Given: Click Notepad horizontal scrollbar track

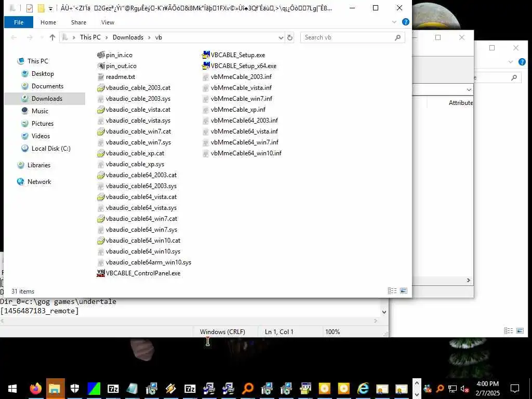Looking at the screenshot, I should coord(189,321).
